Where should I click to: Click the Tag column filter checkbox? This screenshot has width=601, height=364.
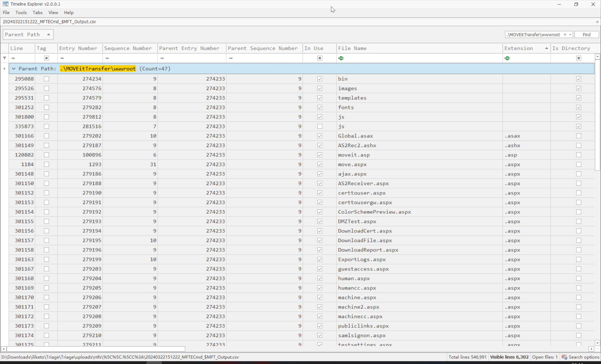pyautogui.click(x=46, y=58)
